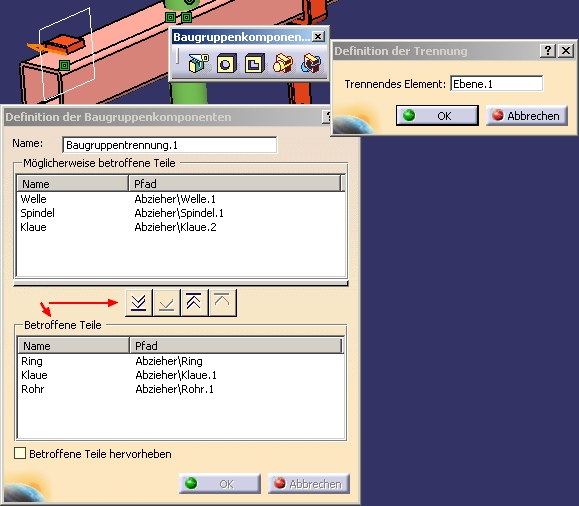Move all parts down with double-arrow icon
Screen dimensions: 579x506
tap(138, 303)
